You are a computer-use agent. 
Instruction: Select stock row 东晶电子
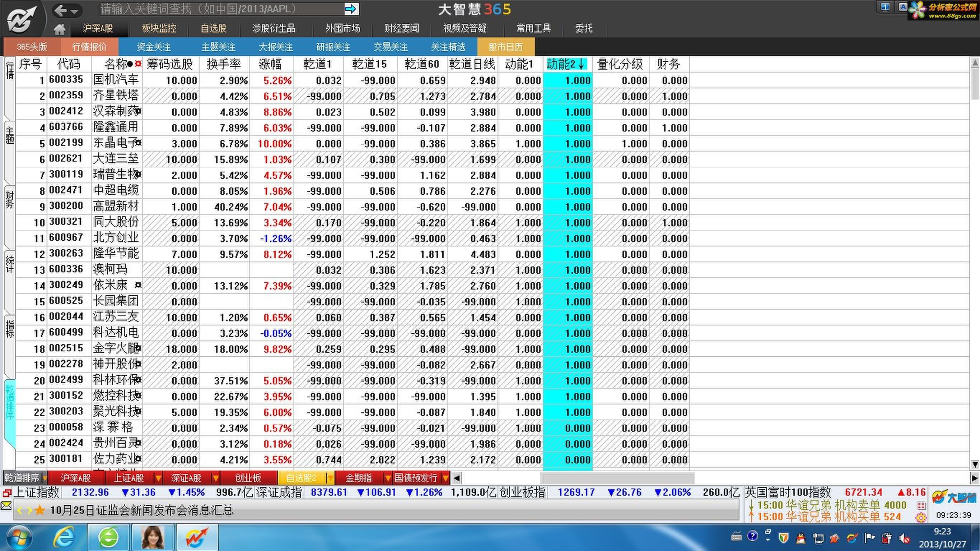[352, 144]
